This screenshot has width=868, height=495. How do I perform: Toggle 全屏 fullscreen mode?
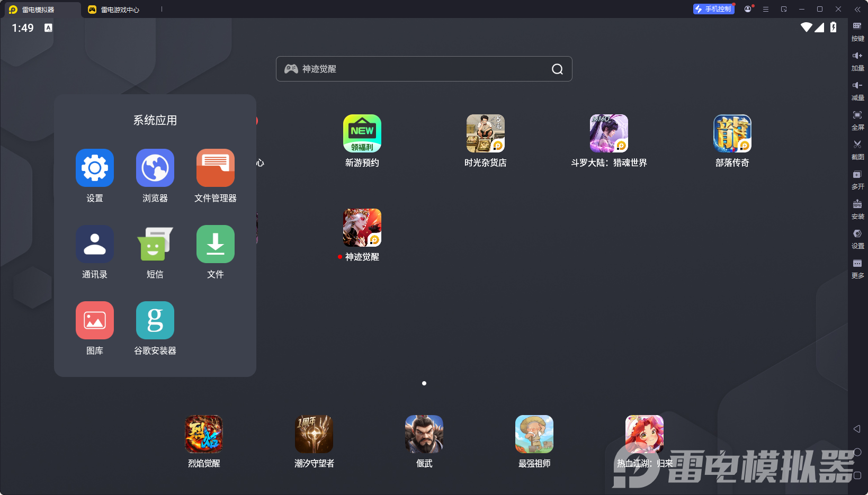[857, 121]
